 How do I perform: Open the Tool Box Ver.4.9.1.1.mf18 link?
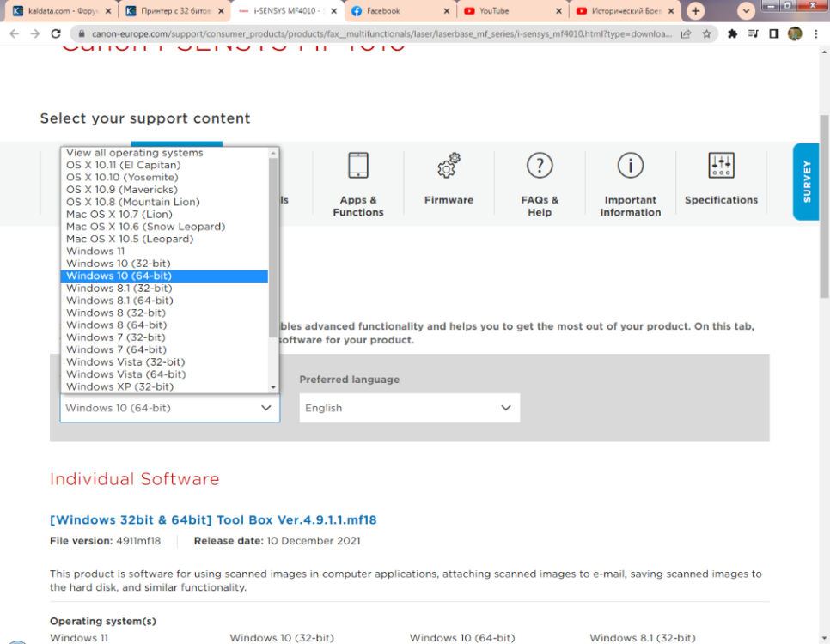tap(213, 519)
